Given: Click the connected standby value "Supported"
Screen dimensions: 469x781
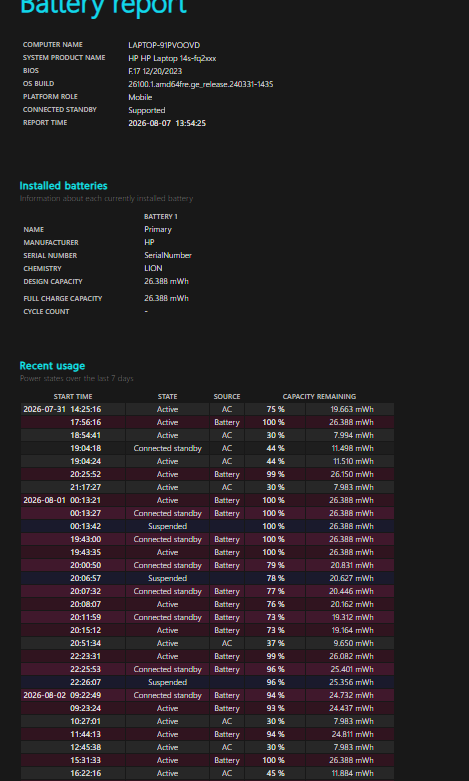Looking at the screenshot, I should point(147,110).
